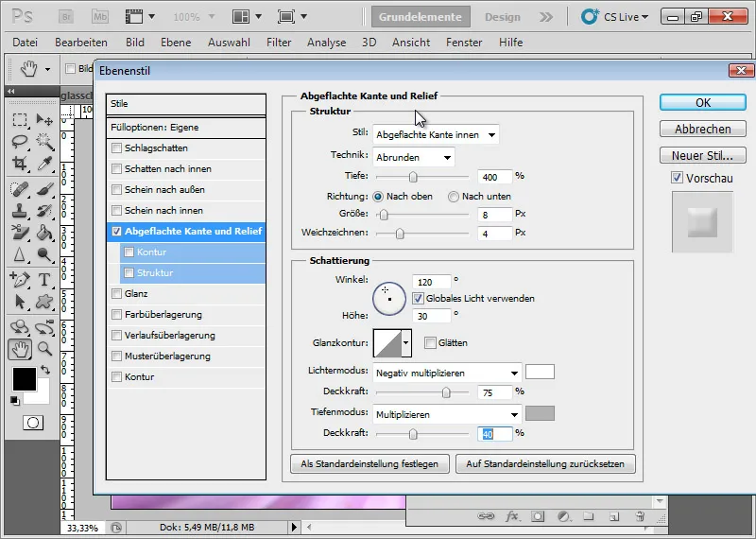Click Als Standardeinstellung festlegen
Image resolution: width=756 pixels, height=539 pixels.
pyautogui.click(x=369, y=463)
